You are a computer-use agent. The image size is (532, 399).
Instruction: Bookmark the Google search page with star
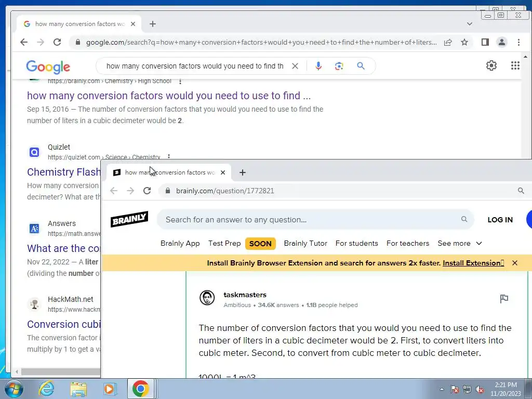(464, 43)
